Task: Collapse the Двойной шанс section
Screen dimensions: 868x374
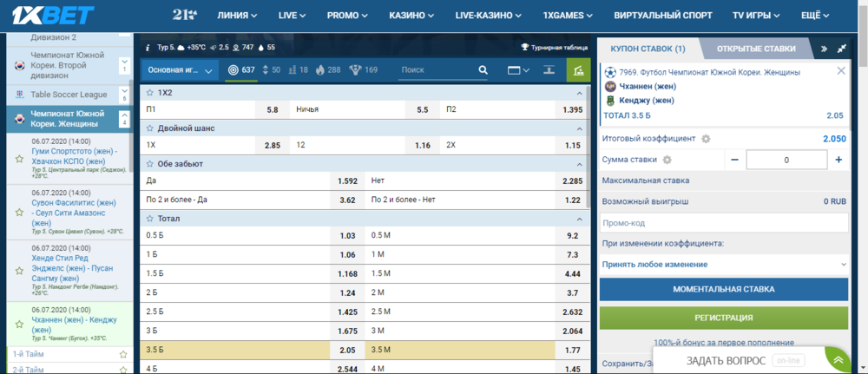Action: [x=580, y=128]
